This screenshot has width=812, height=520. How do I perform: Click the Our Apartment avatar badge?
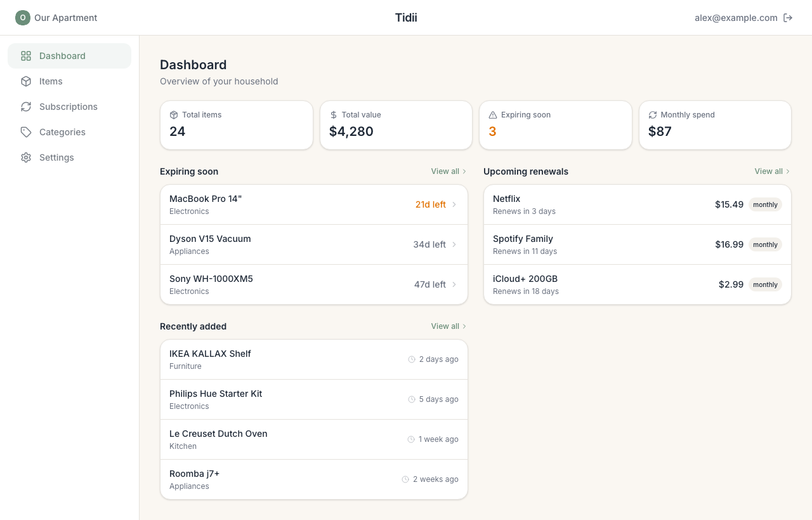click(x=22, y=18)
